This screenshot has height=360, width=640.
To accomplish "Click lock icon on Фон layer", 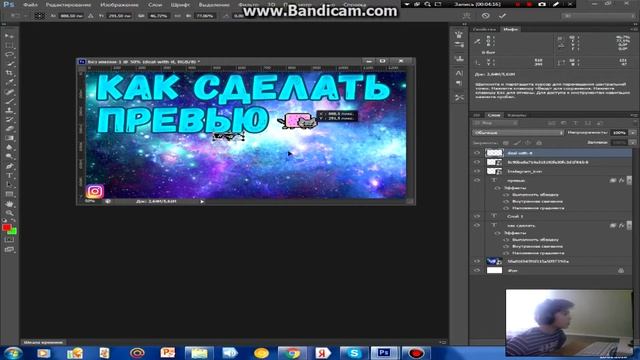I will pos(621,270).
